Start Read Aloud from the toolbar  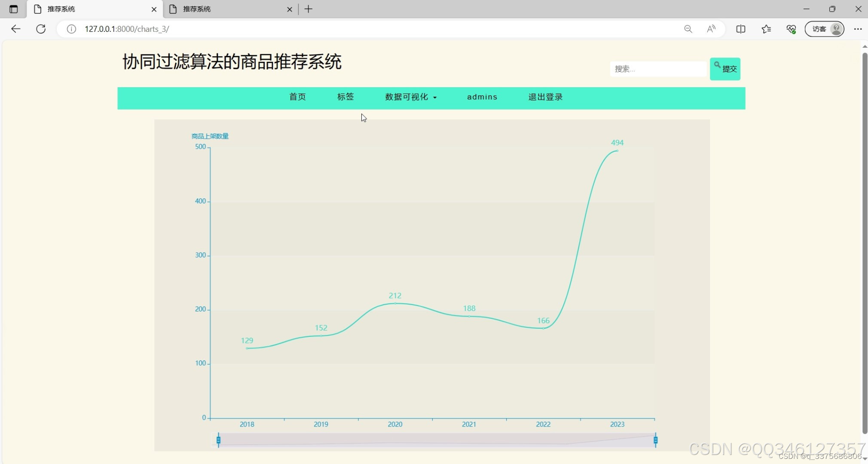(711, 29)
